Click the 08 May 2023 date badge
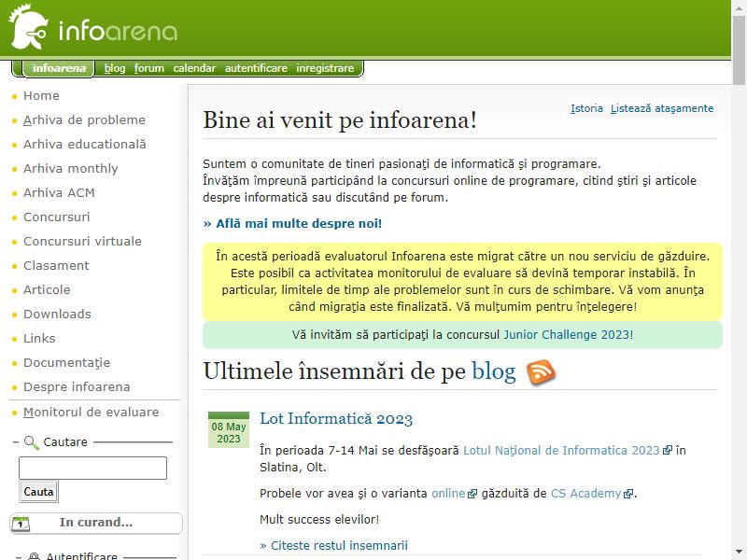The width and height of the screenshot is (747, 560). [x=229, y=430]
